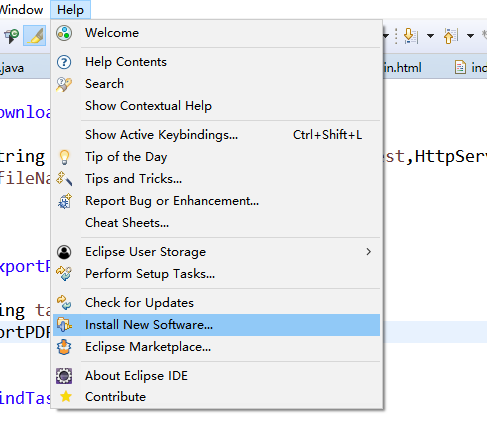Choose Welcome from Help menu
Screen dimensions: 487x433
tap(216, 33)
